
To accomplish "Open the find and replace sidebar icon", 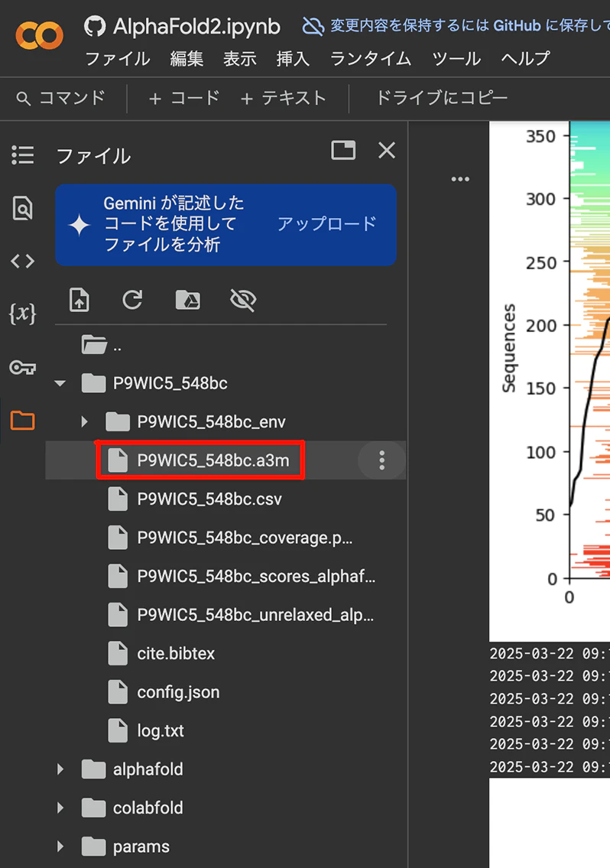I will click(23, 208).
